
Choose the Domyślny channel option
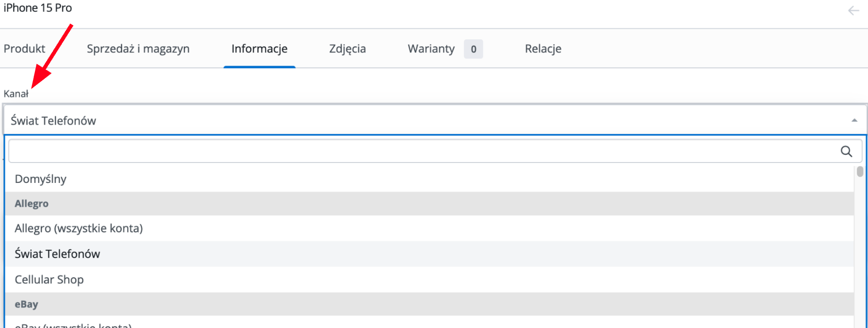[x=429, y=179]
